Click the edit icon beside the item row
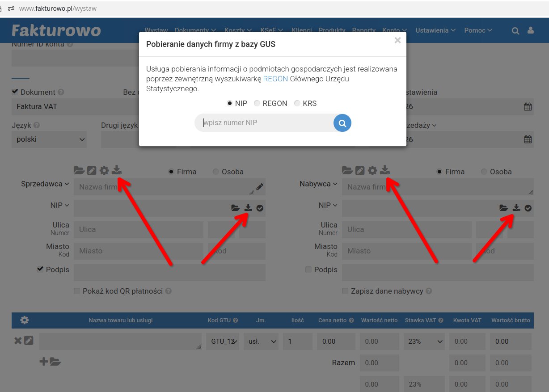 click(29, 341)
